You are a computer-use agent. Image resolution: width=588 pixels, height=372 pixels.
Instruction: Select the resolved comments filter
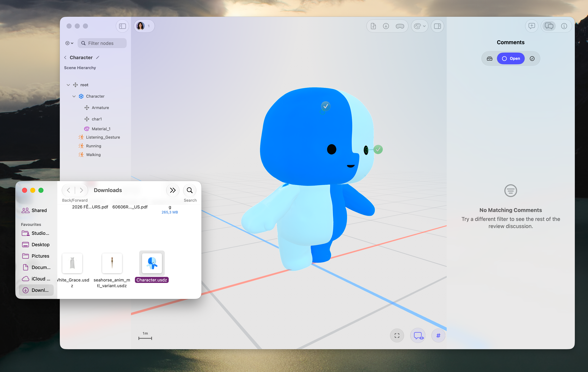point(532,58)
